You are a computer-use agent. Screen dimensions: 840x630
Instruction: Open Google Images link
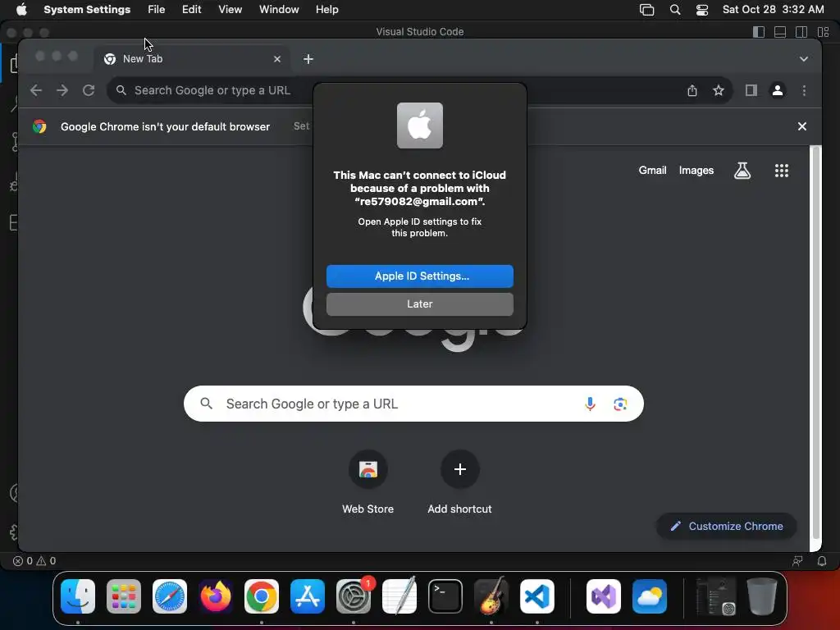[x=696, y=171]
